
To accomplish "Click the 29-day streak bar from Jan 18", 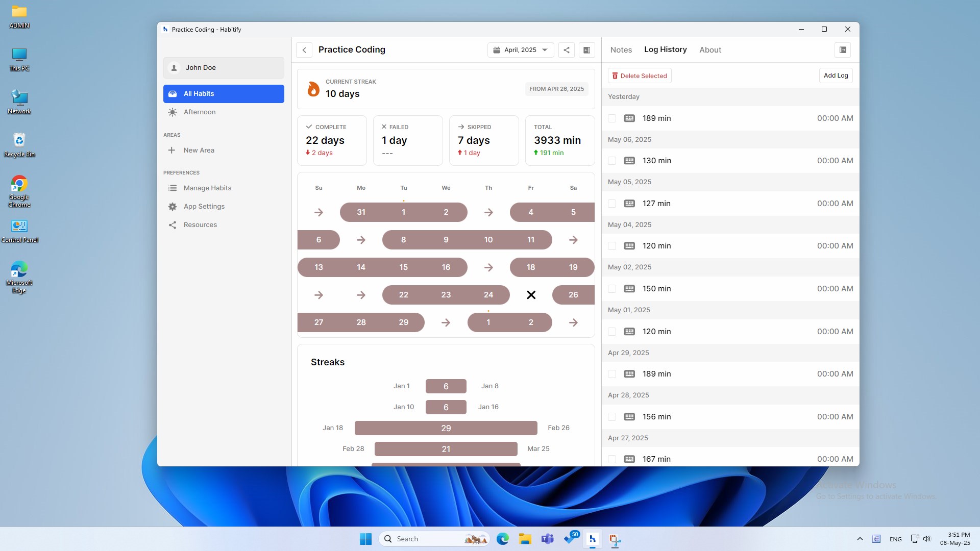I will 446,428.
